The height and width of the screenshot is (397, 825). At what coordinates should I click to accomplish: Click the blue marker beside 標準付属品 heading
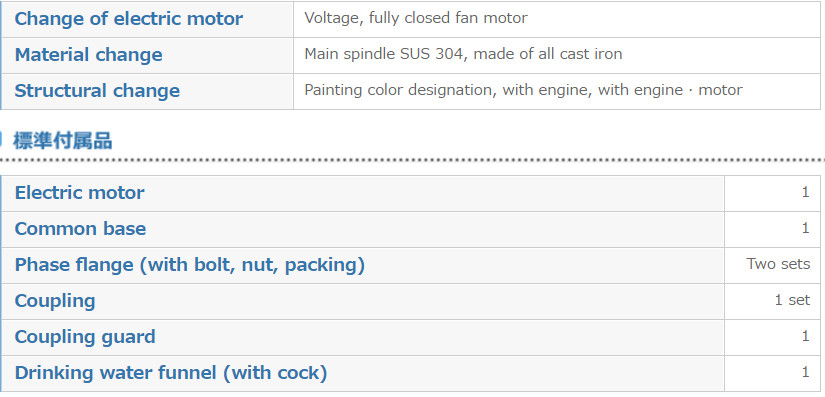coord(1,141)
